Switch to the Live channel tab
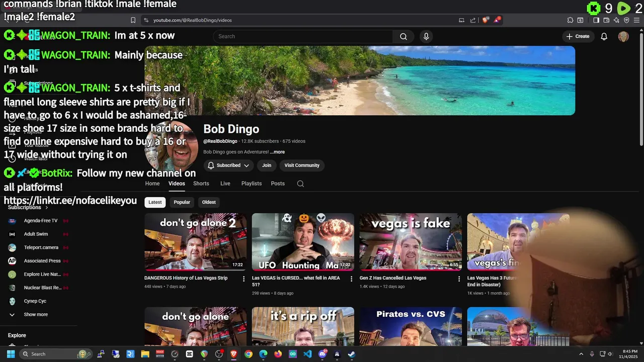Image resolution: width=644 pixels, height=362 pixels. click(x=225, y=184)
